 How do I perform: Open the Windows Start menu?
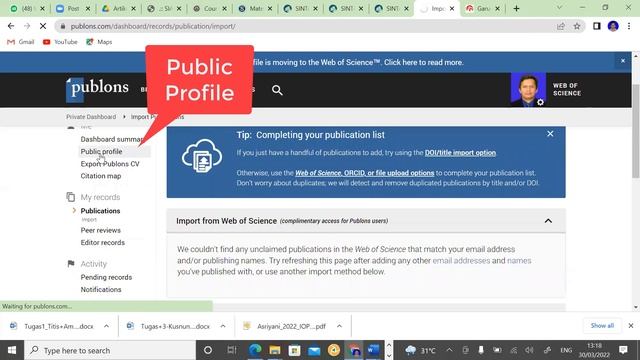[12, 350]
